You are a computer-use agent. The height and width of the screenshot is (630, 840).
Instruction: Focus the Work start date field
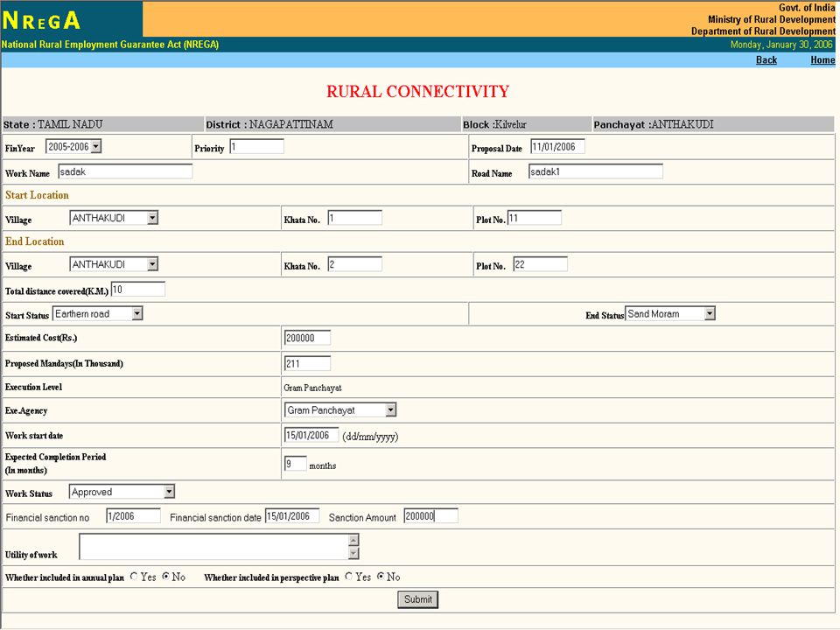(x=311, y=435)
